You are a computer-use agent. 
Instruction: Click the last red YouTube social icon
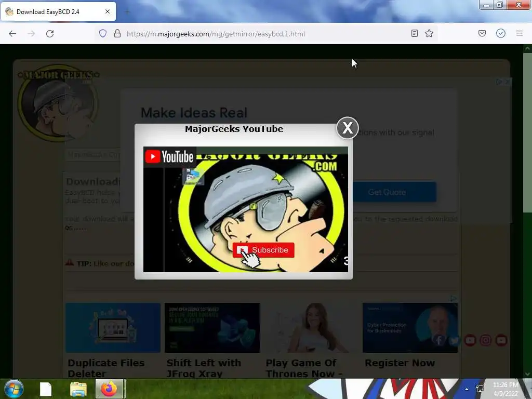[501, 340]
